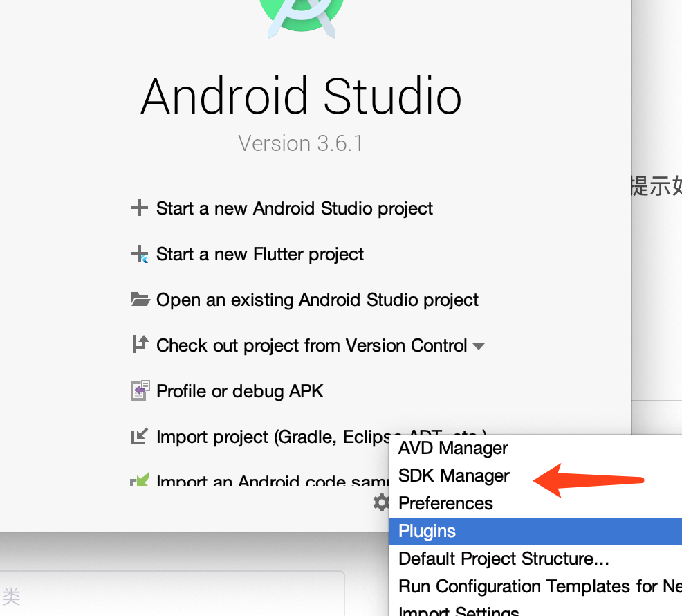Expand the Version Control dropdown arrow
Image resolution: width=682 pixels, height=616 pixels.
(479, 347)
